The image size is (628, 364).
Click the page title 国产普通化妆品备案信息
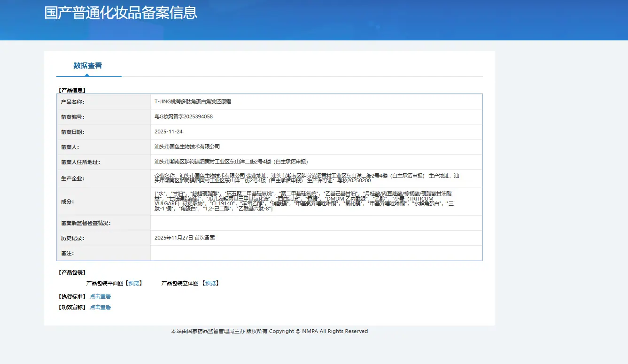coord(121,13)
